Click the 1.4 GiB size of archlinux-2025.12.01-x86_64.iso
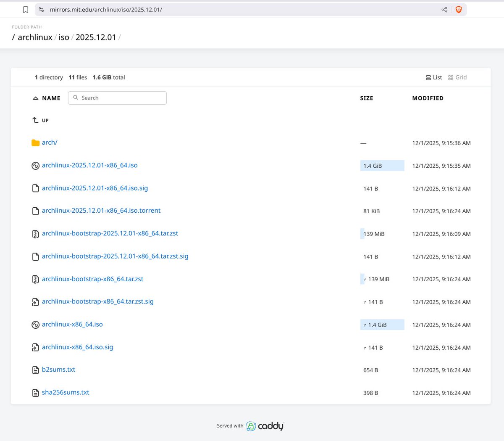Screen dimensions: 504x441 373,166
